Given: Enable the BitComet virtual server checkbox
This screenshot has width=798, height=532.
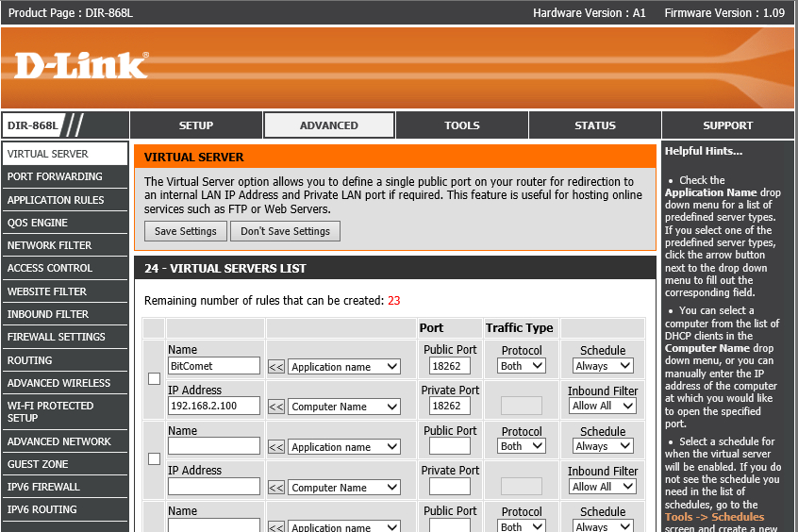Looking at the screenshot, I should [154, 378].
